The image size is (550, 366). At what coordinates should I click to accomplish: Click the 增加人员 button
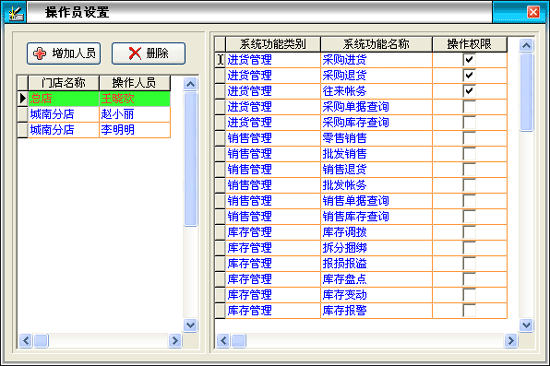[64, 53]
